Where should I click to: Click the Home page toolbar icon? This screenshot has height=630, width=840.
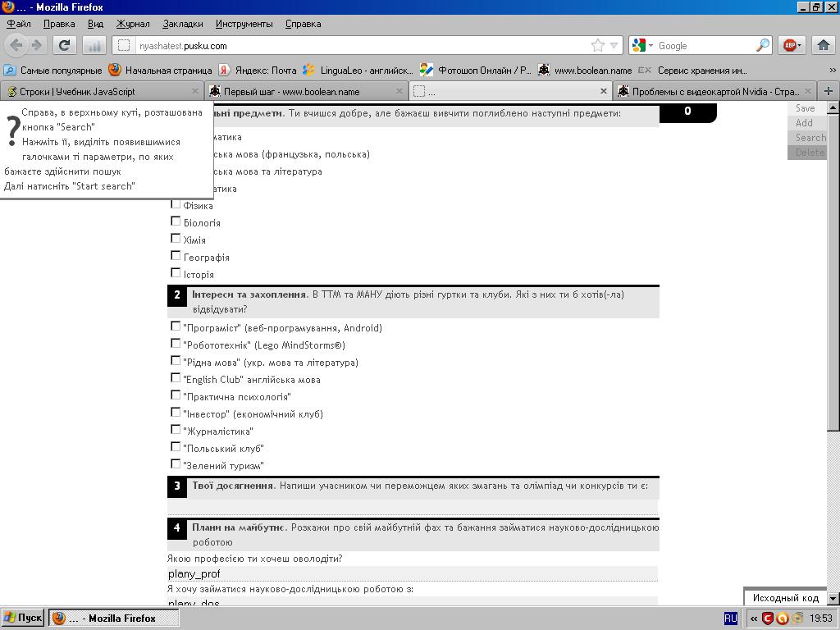(824, 45)
